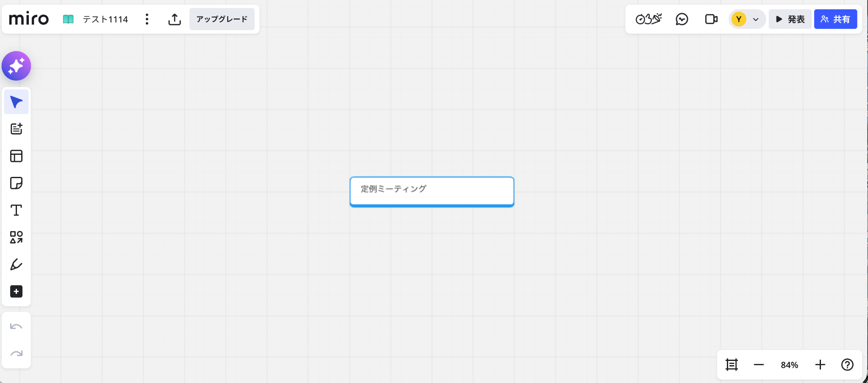
Task: Expand the collaborators dropdown chevron
Action: pos(756,20)
